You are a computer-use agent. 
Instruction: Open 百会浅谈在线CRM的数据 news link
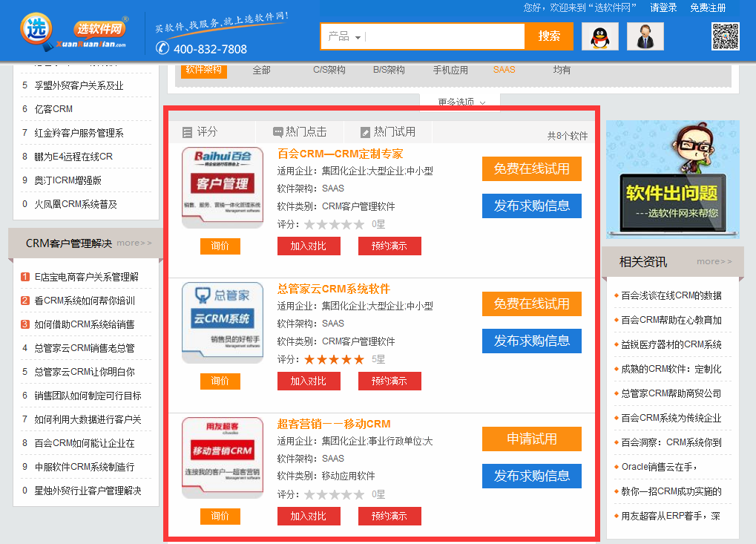coord(671,295)
